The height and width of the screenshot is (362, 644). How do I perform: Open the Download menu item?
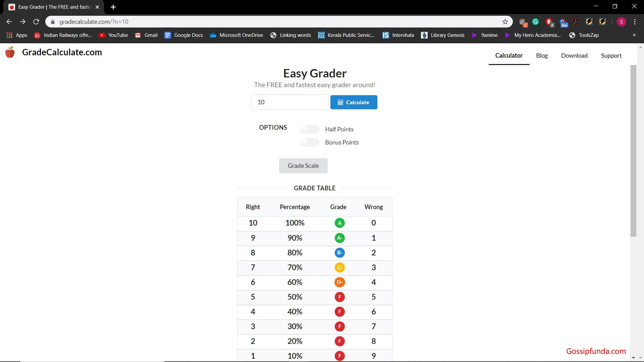tap(574, 55)
